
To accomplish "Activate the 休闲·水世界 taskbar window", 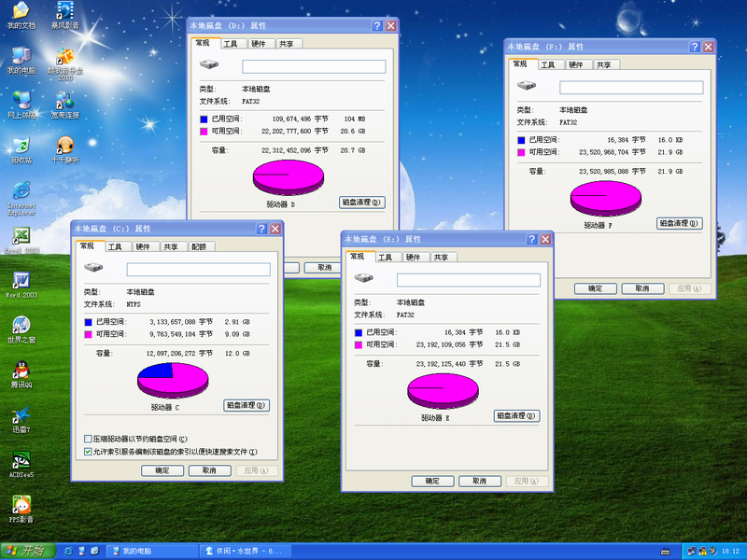I will 245,551.
